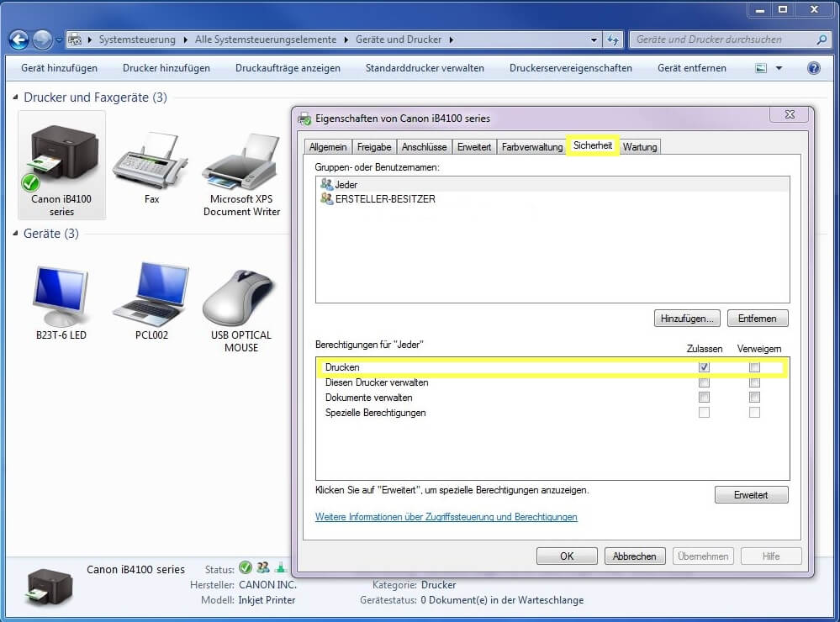This screenshot has height=622, width=840.
Task: Allow Diesen Drucker verwalten permission
Action: coord(704,382)
